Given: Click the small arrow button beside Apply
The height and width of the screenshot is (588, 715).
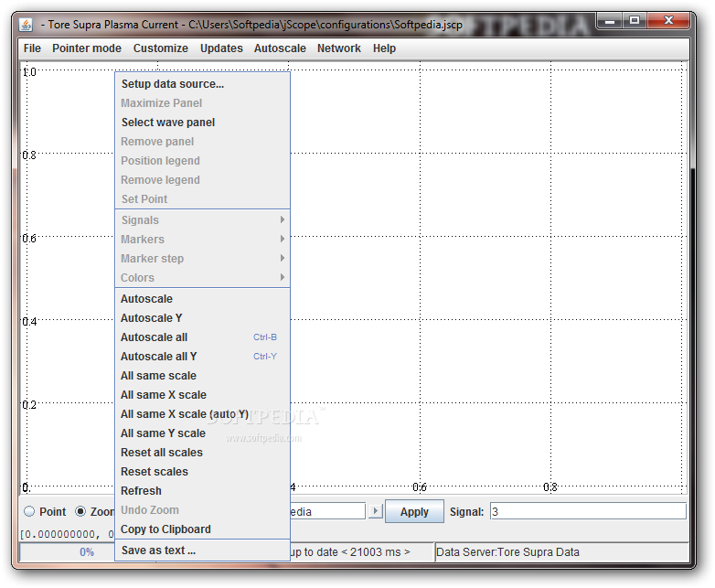Looking at the screenshot, I should click(x=375, y=511).
